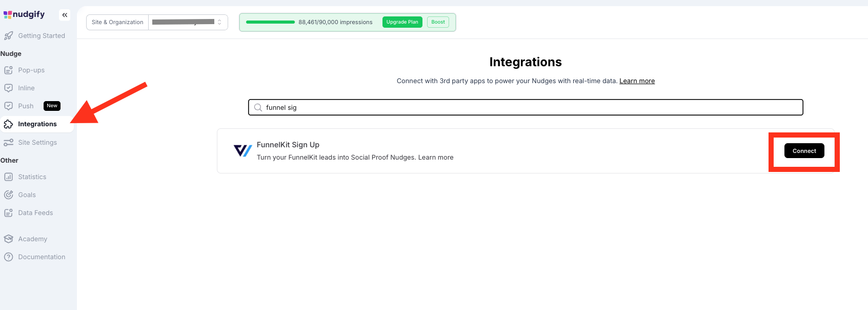Click the Site & Organization label
Viewport: 868px width, 310px height.
pyautogui.click(x=117, y=22)
